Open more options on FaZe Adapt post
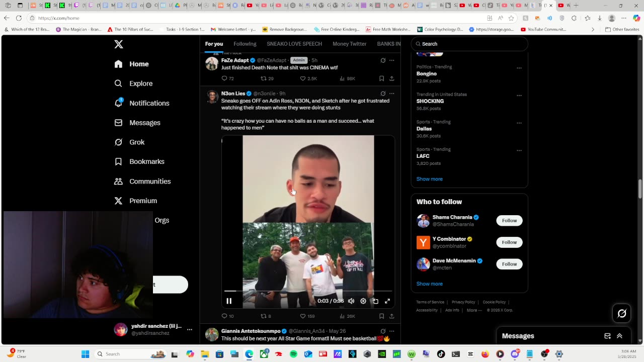This screenshot has height=362, width=644. [x=391, y=60]
